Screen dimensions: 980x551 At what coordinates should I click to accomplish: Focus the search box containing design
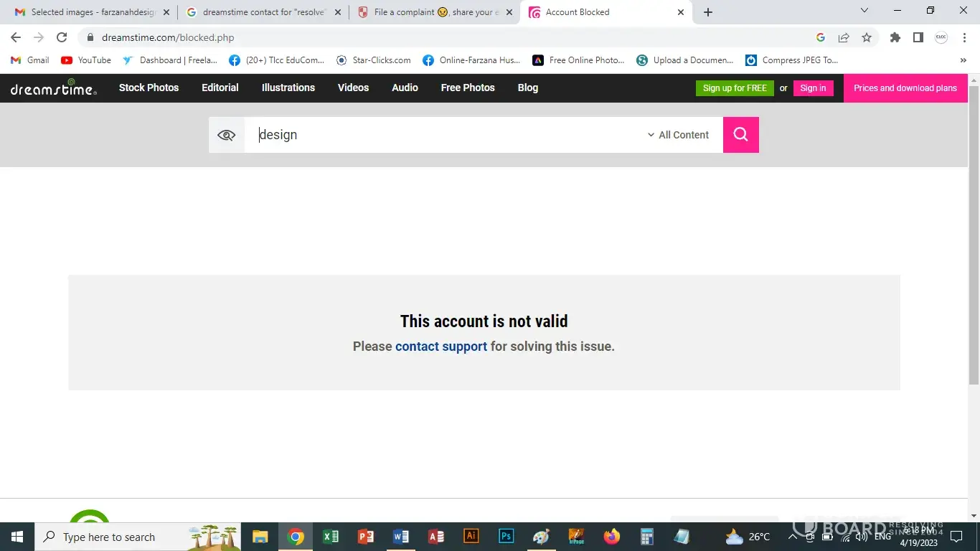coord(445,135)
